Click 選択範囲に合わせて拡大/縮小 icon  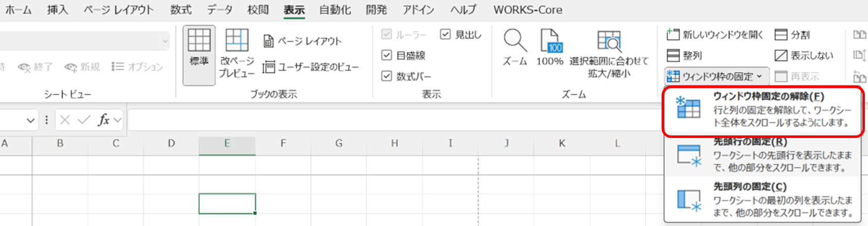(x=609, y=41)
